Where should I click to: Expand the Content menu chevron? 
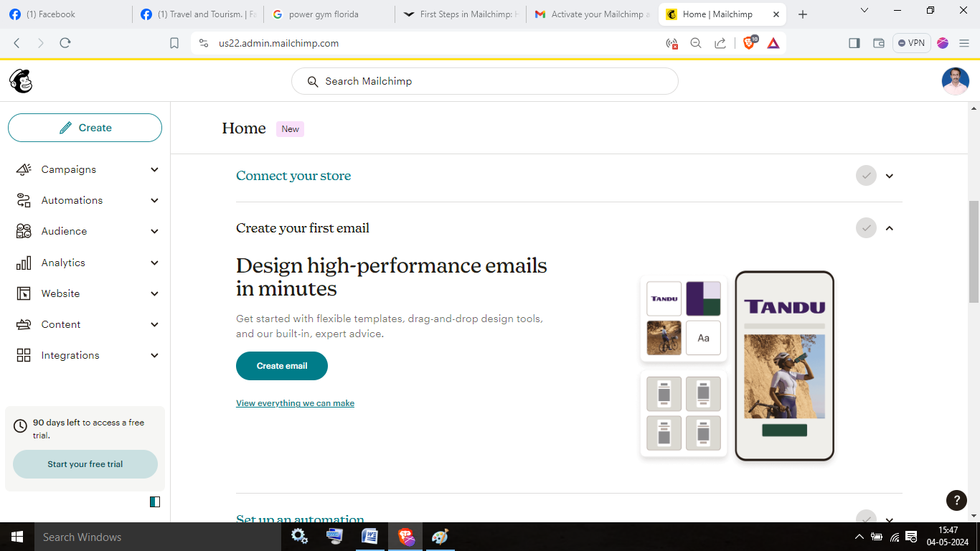pyautogui.click(x=154, y=324)
